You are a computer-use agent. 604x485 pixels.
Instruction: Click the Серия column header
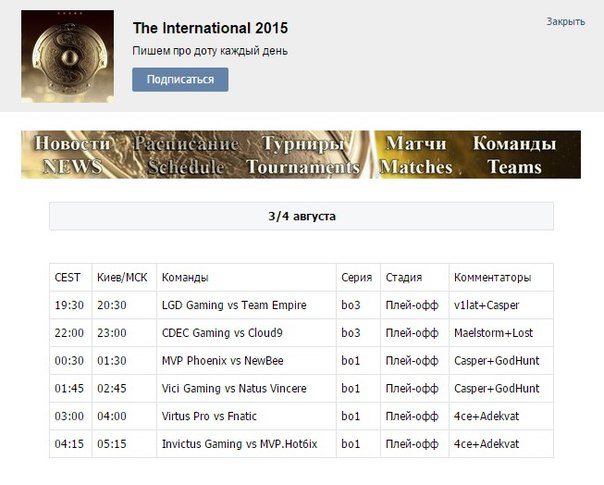(x=357, y=277)
